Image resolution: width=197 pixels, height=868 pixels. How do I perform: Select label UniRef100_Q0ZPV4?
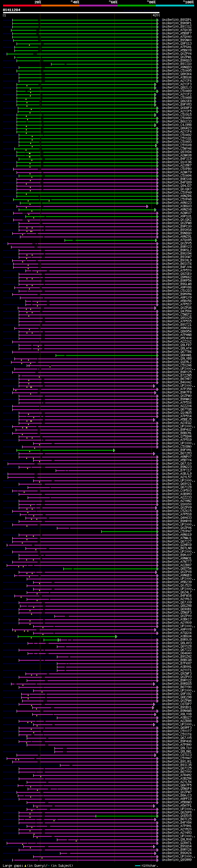176,54
